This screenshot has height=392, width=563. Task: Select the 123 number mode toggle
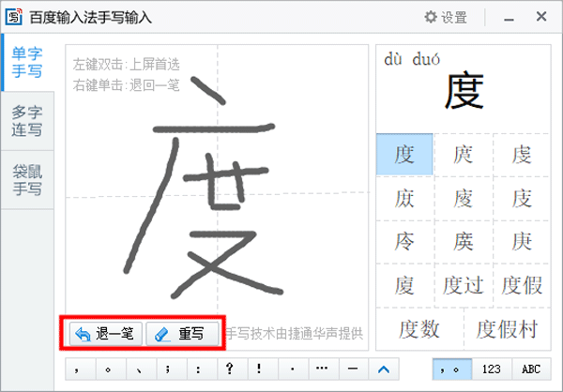tap(492, 369)
